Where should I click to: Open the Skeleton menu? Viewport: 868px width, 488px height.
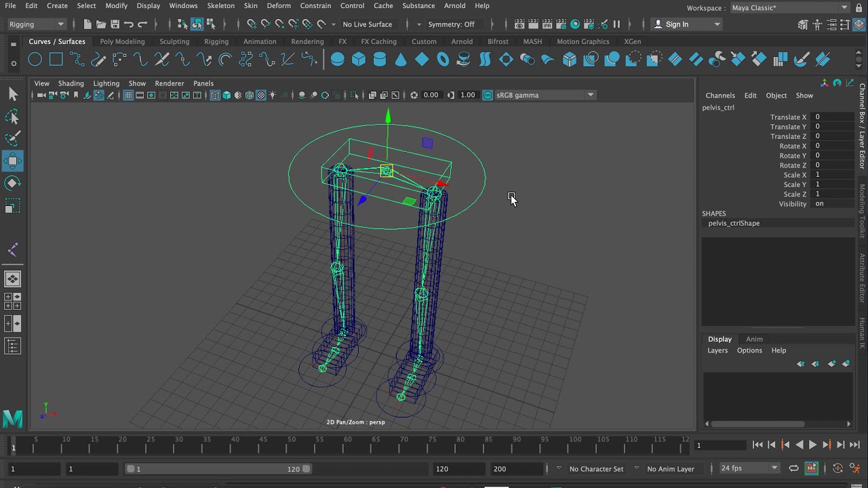click(x=220, y=6)
